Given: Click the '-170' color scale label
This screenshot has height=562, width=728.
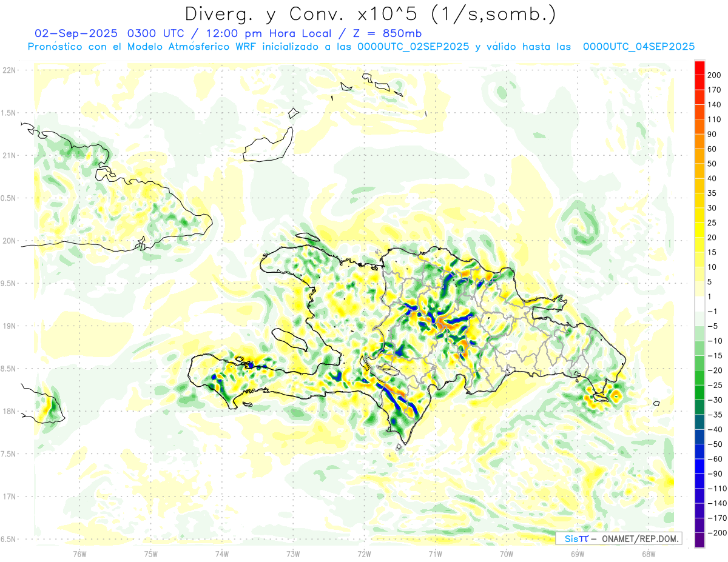Looking at the screenshot, I should coord(716,518).
